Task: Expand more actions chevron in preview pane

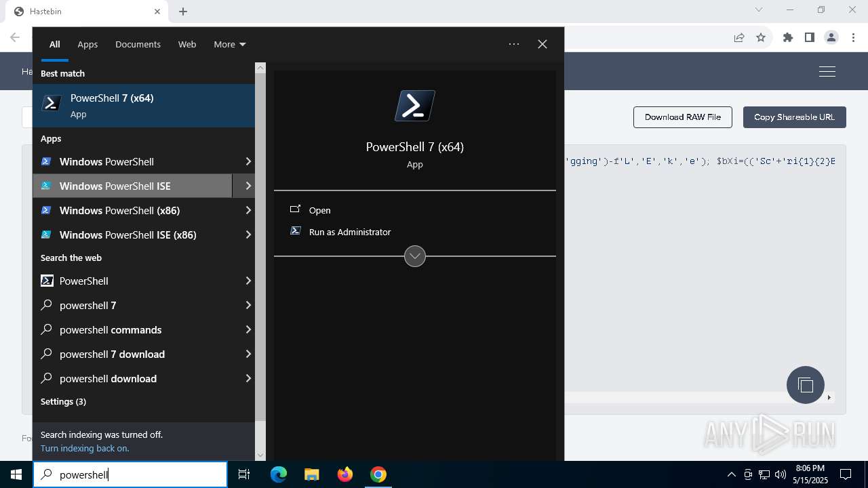Action: (415, 256)
